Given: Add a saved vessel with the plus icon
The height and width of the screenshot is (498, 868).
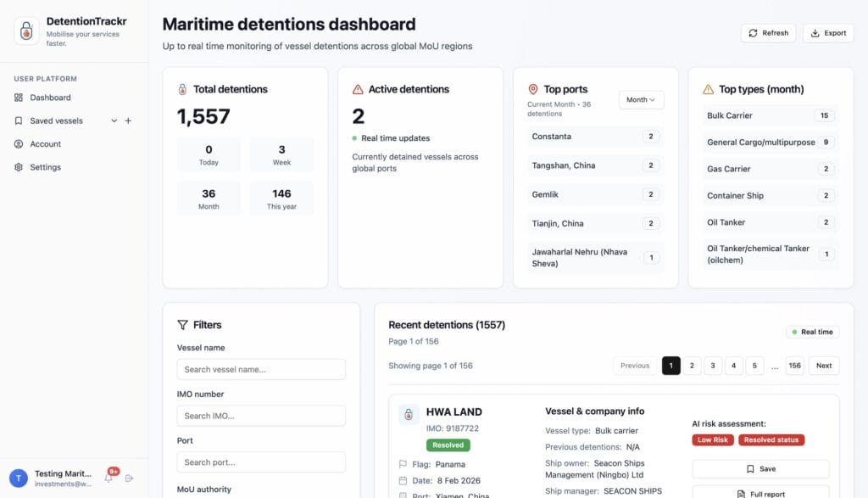Looking at the screenshot, I should click(x=128, y=120).
